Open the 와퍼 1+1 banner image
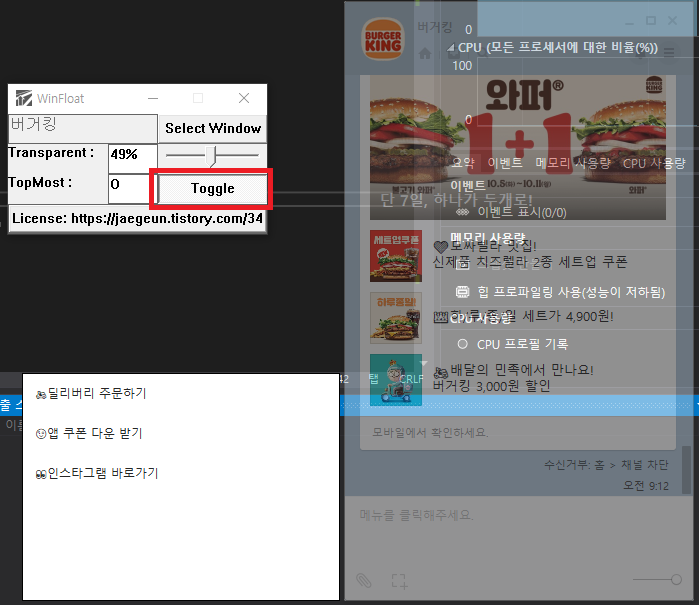 tap(518, 148)
